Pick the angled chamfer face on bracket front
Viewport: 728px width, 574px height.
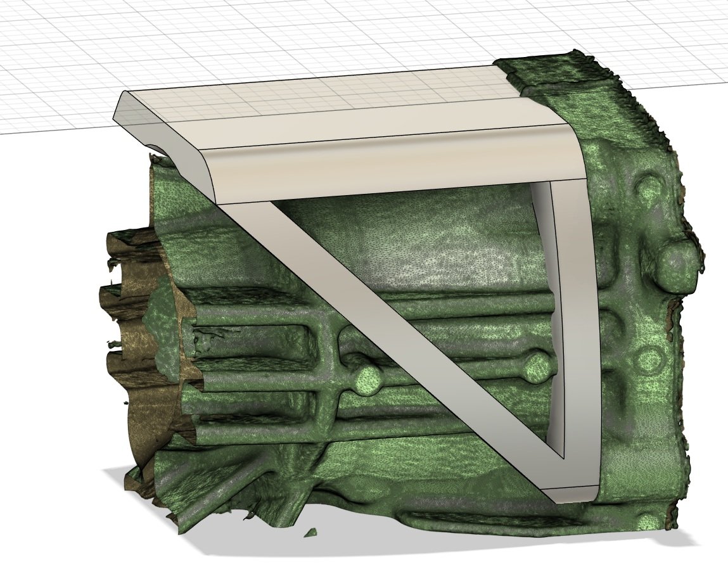tap(380, 168)
